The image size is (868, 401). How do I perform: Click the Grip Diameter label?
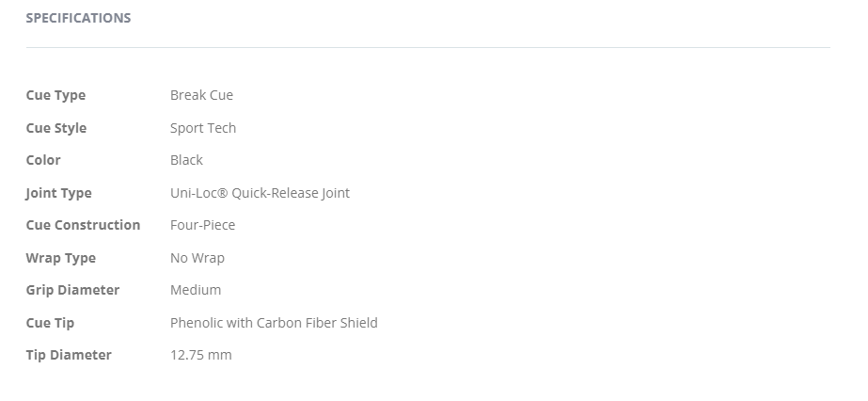(72, 290)
